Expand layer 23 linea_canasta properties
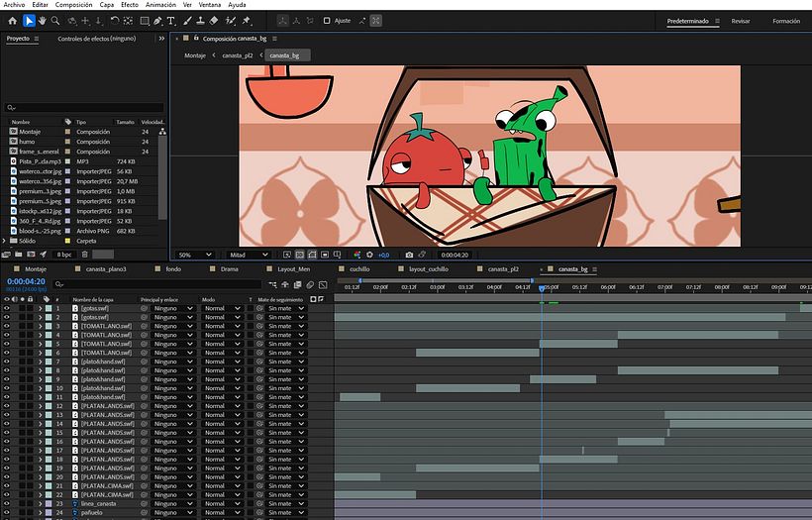 (x=40, y=503)
